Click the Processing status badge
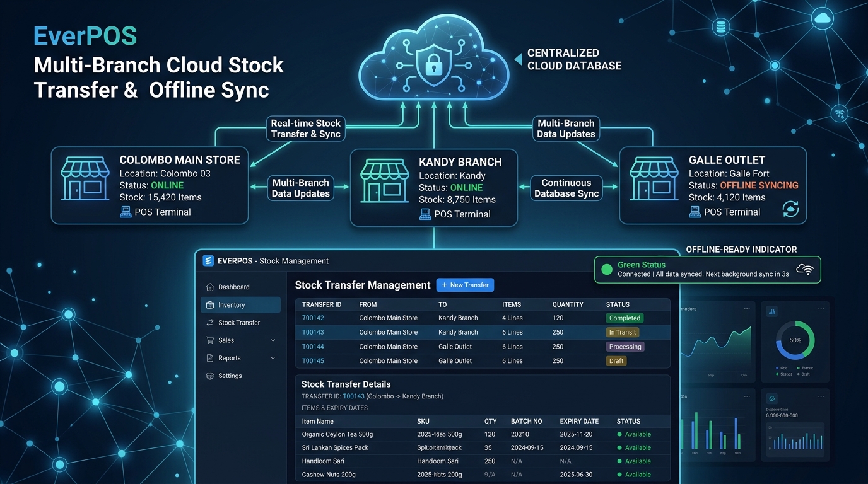868x484 pixels. coord(625,347)
